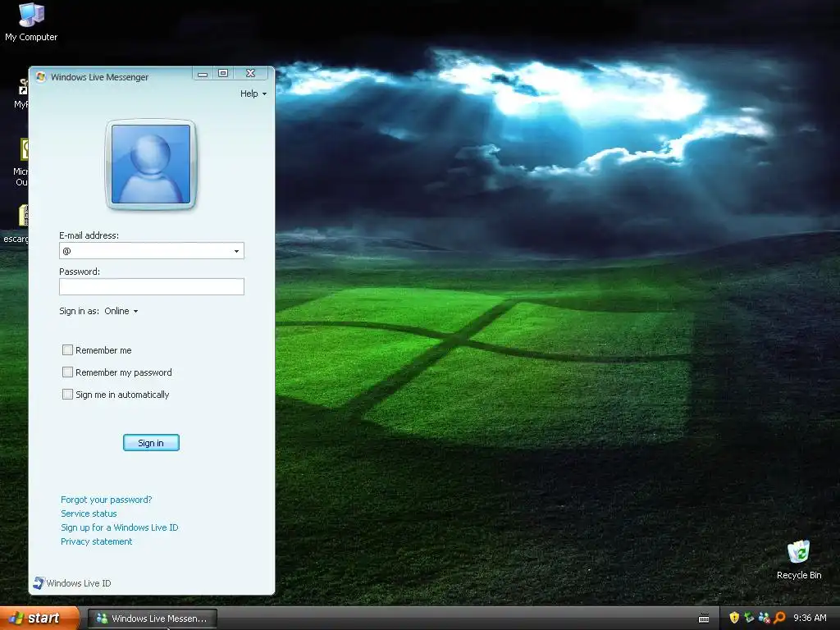
Task: Click the Windows Live ID footer text
Action: click(x=79, y=583)
